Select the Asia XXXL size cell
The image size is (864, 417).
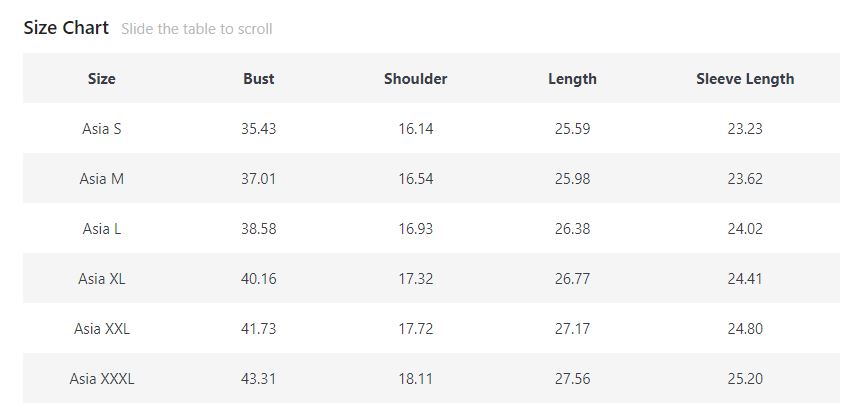click(x=102, y=379)
